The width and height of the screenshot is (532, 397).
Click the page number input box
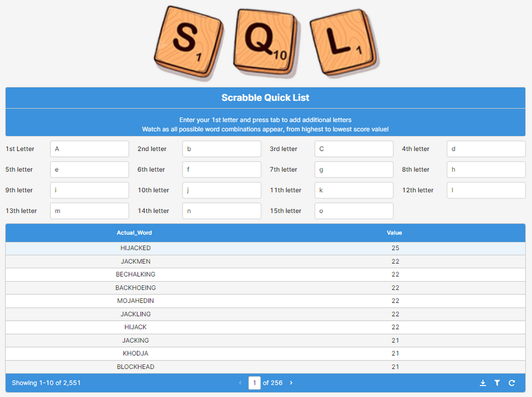click(x=255, y=383)
